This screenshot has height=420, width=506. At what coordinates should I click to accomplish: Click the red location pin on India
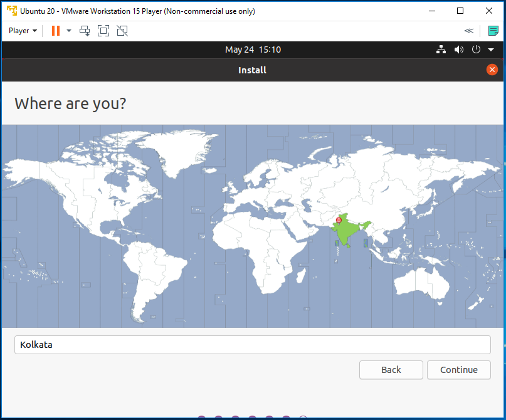339,220
